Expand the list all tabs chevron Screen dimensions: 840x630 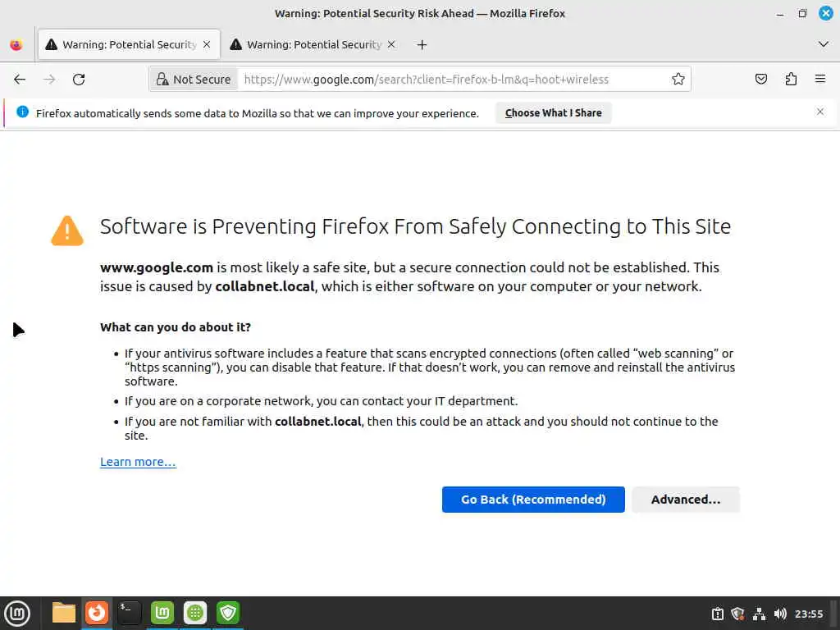pos(824,44)
